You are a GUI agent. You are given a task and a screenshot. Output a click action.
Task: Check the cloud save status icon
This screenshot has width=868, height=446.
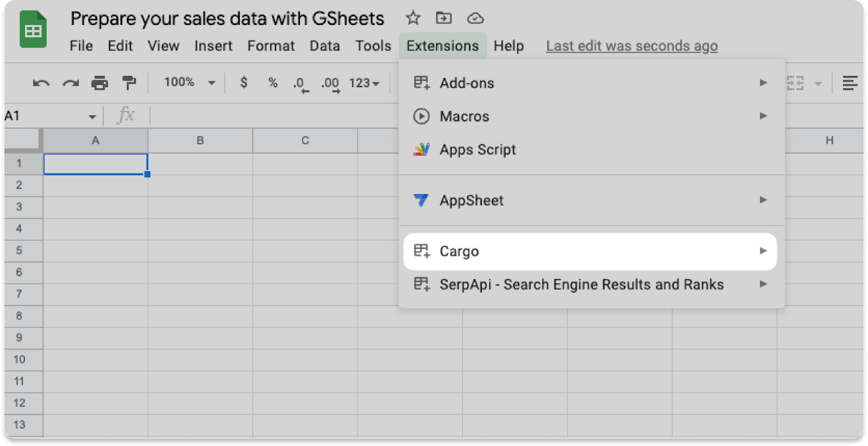tap(475, 18)
